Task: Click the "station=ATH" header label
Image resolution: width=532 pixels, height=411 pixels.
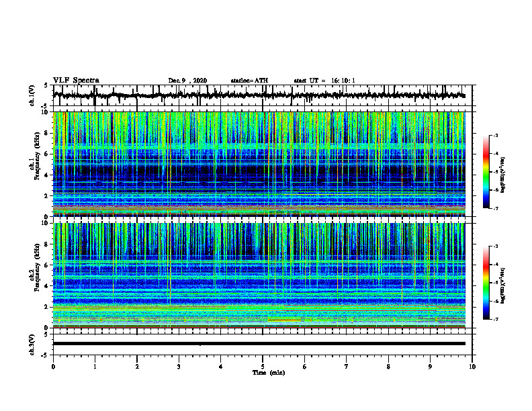Action: [249, 81]
